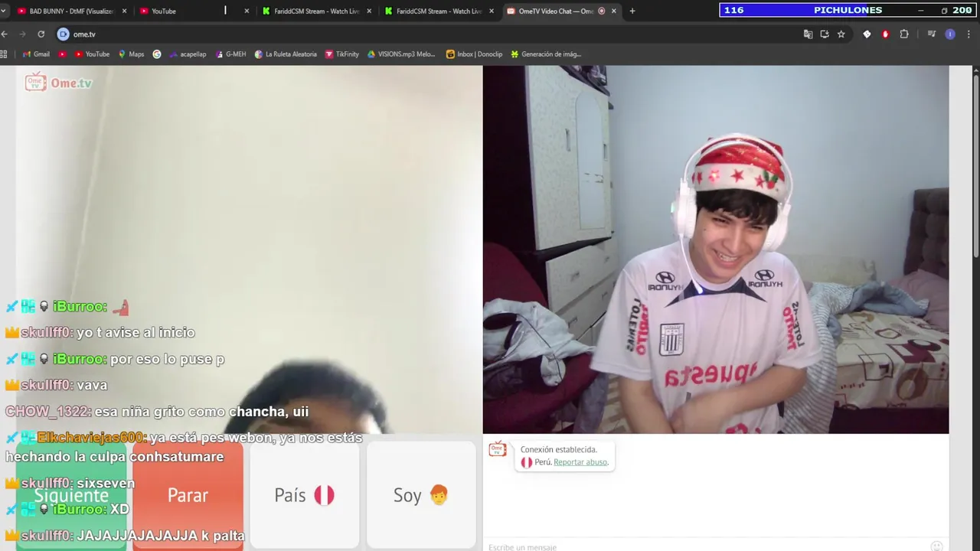Open the País country selector
The height and width of the screenshot is (551, 980).
tap(304, 495)
